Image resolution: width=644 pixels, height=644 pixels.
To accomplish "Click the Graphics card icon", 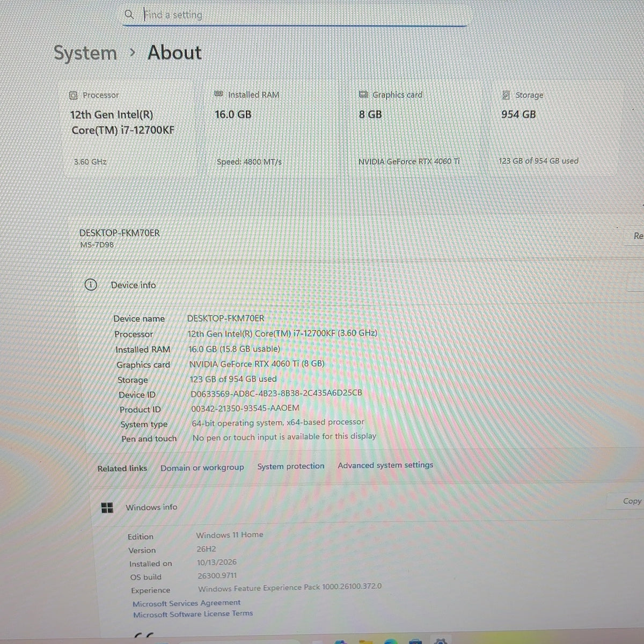I will 363,94.
